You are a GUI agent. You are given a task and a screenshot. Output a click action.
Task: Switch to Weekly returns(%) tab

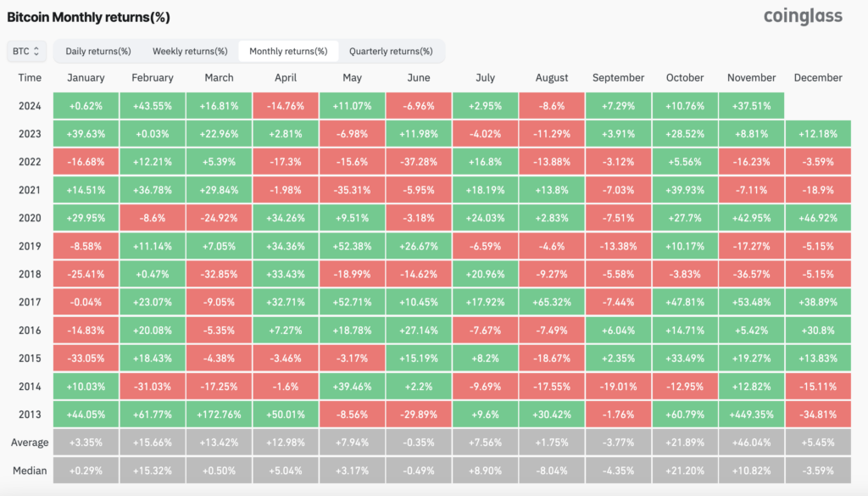point(190,51)
